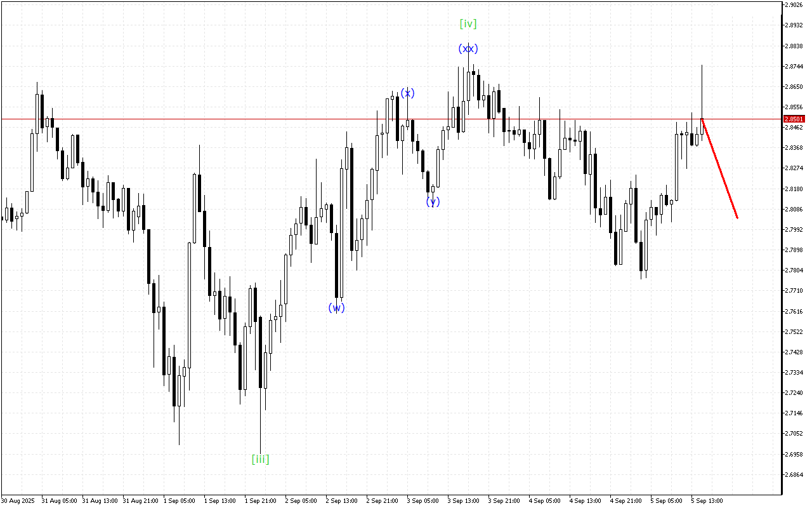
Task: Click the red forecast trend line
Action: point(719,169)
